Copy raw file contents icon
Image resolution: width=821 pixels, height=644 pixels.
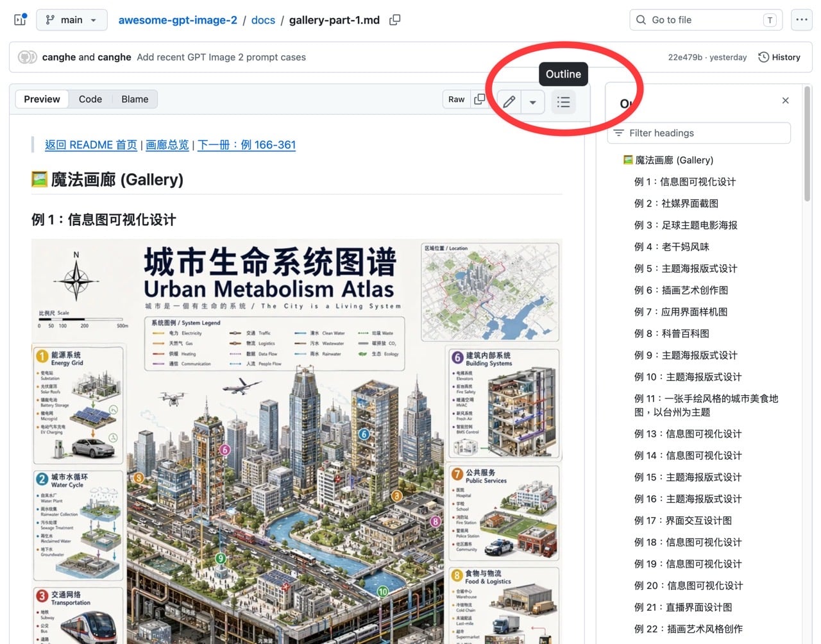coord(479,99)
